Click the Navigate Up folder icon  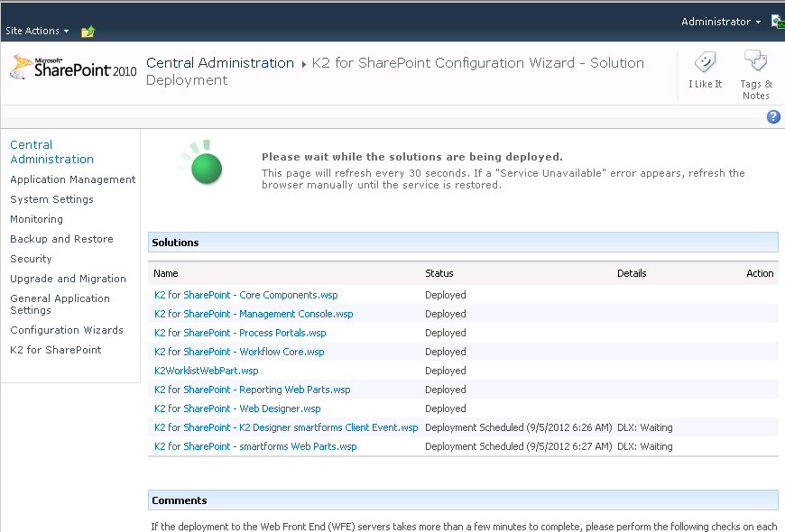(x=88, y=32)
